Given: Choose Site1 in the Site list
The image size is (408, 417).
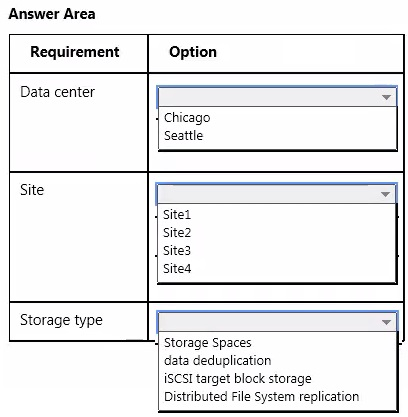Looking at the screenshot, I should pyautogui.click(x=177, y=215).
